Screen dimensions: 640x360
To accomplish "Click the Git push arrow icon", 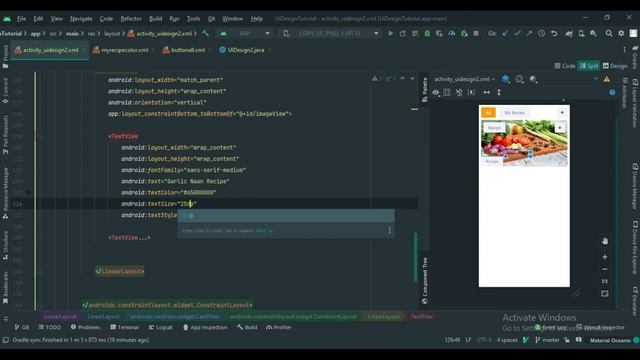I will (529, 33).
